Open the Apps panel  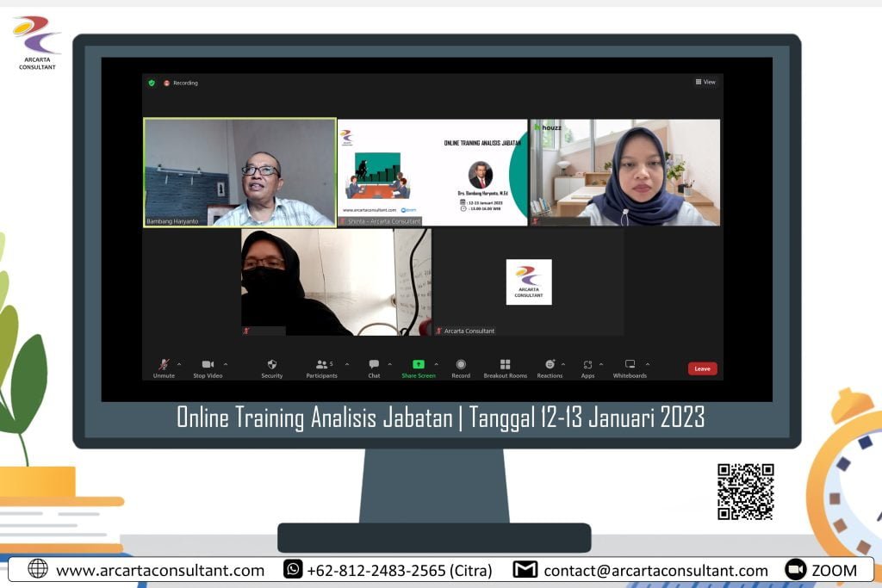(x=587, y=365)
